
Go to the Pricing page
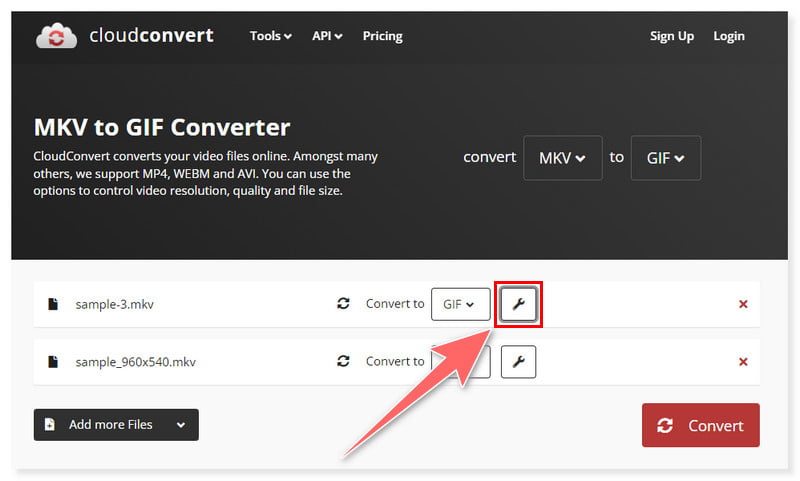click(x=383, y=36)
